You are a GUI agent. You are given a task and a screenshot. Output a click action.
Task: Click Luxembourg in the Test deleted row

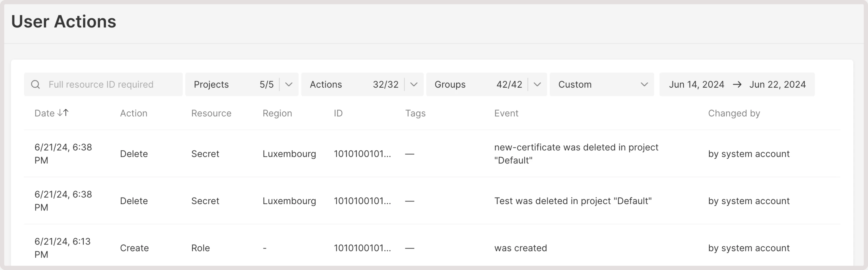tap(289, 201)
